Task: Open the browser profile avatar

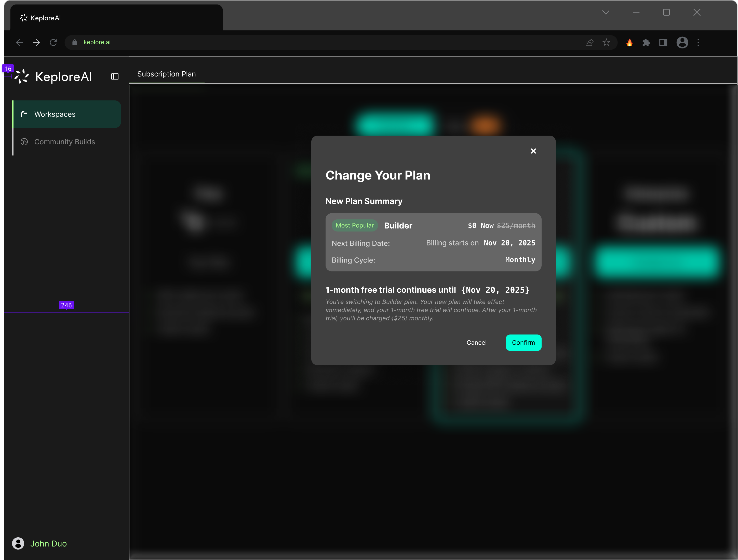Action: pos(682,42)
